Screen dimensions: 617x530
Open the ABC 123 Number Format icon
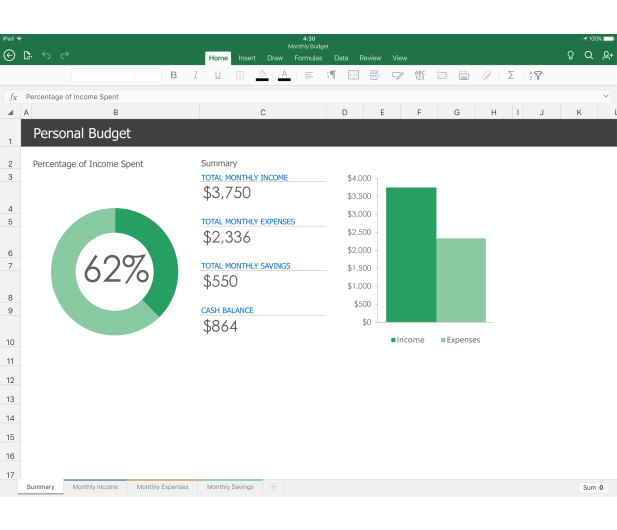click(420, 75)
